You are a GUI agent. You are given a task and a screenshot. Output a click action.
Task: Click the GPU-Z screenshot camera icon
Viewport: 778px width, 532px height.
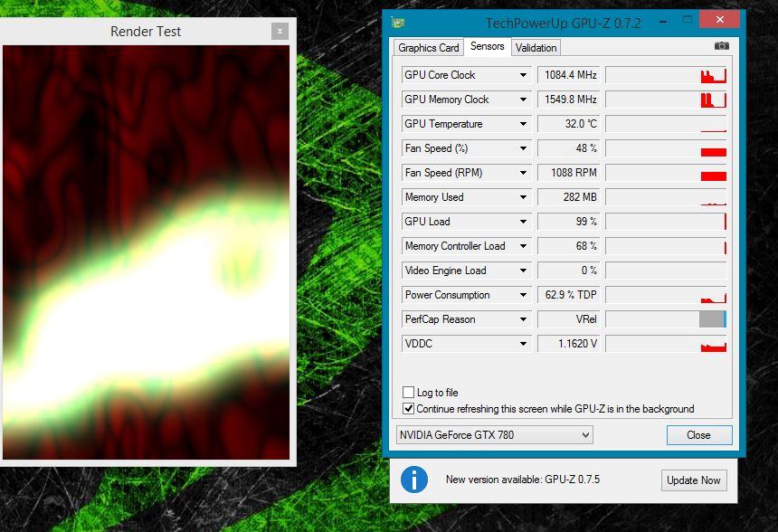tap(721, 46)
